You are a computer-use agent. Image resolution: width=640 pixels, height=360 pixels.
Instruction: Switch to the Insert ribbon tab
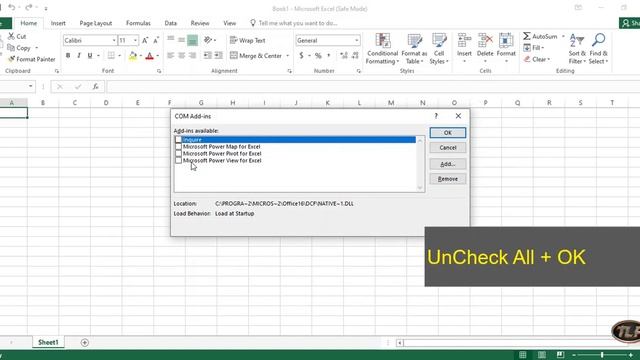58,23
